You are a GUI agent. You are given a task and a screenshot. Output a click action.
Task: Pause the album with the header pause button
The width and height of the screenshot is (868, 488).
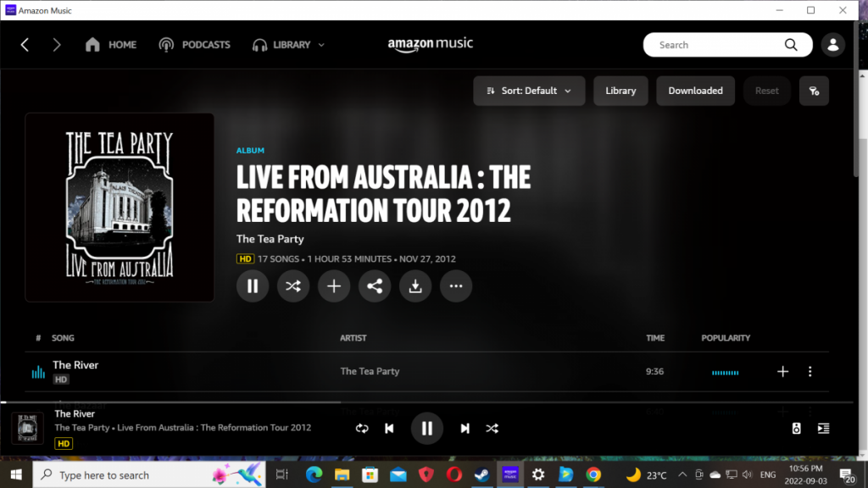pyautogui.click(x=253, y=286)
